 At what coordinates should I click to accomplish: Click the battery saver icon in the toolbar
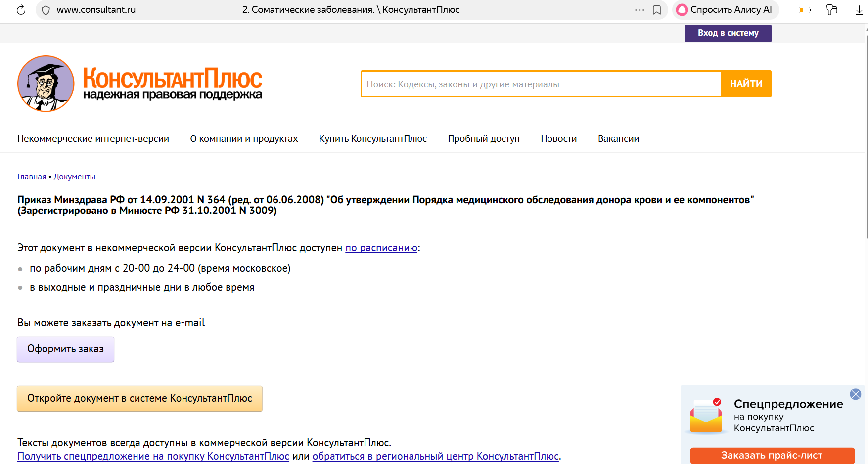[805, 10]
